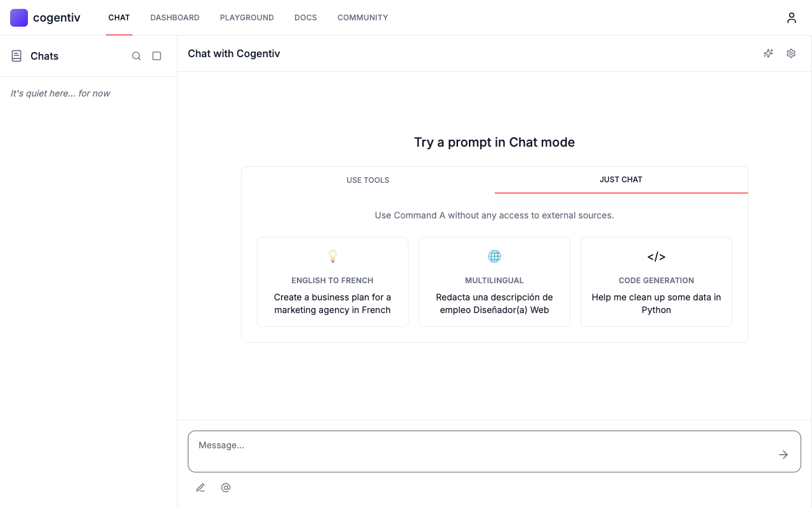Open the user profile icon
This screenshot has width=812, height=508.
(791, 17)
